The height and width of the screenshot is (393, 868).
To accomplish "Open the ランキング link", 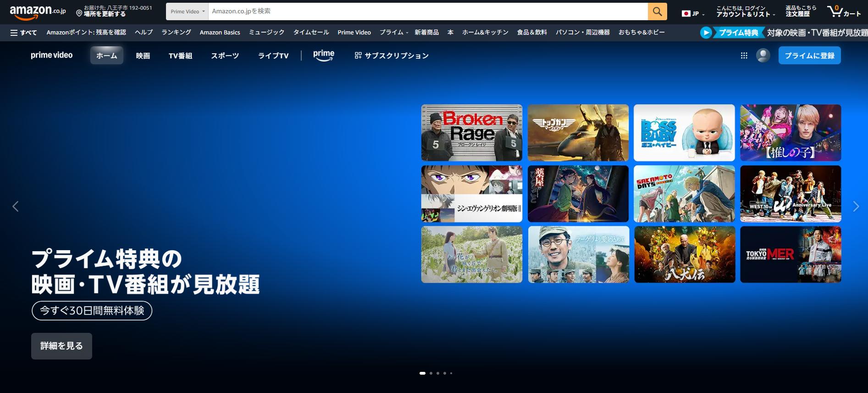I will 176,33.
